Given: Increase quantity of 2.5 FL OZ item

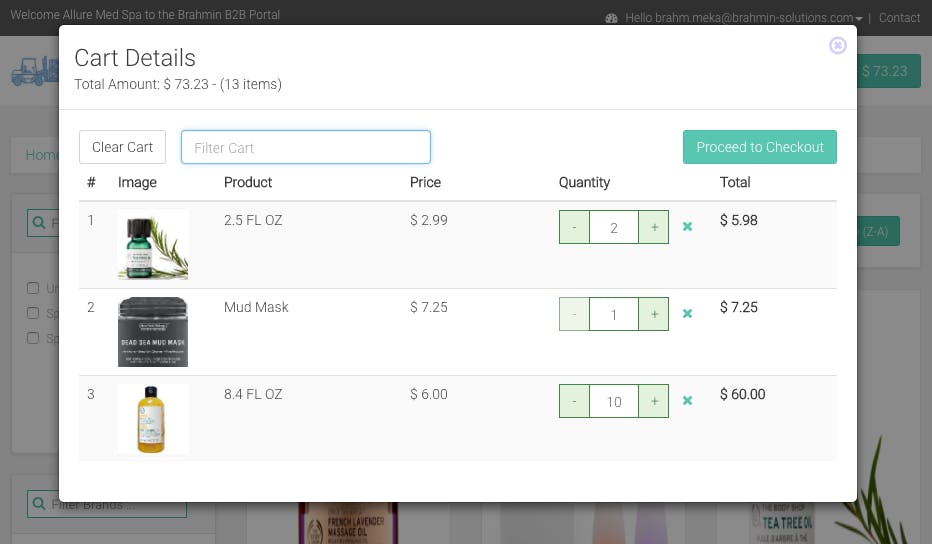Looking at the screenshot, I should pyautogui.click(x=654, y=227).
